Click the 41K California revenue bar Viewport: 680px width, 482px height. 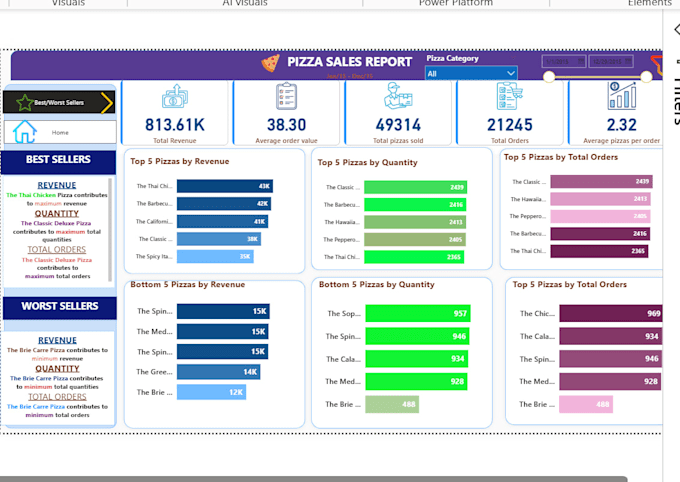pos(222,221)
